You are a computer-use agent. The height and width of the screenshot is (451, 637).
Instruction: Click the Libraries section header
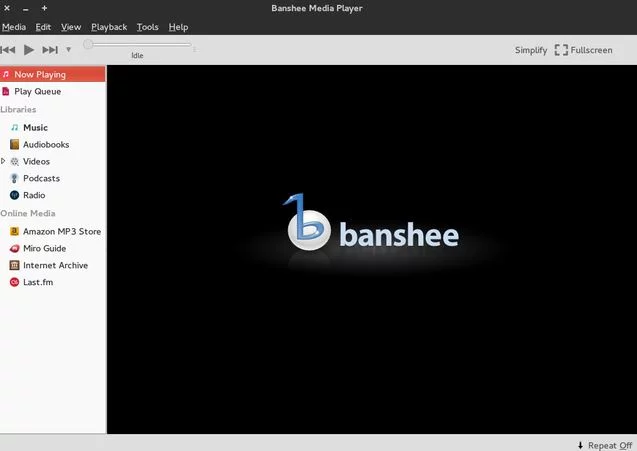pyautogui.click(x=18, y=110)
